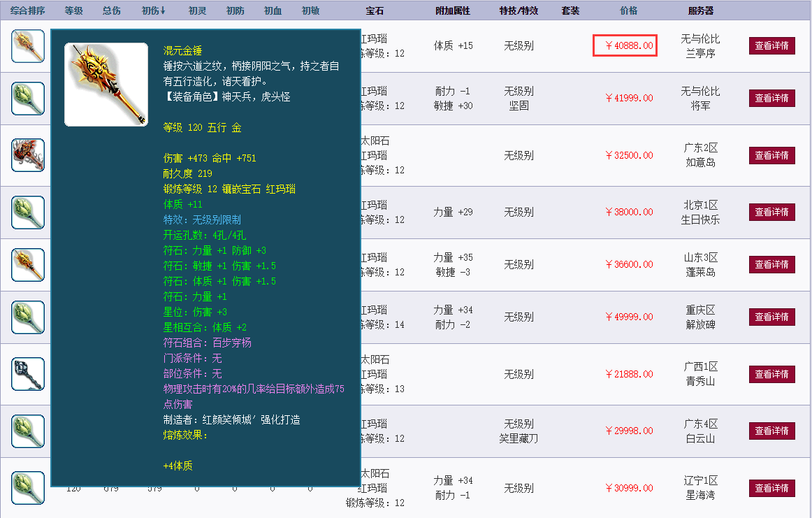The image size is (812, 518).
Task: Click the highlighted ¥40888.00 price
Action: coord(625,45)
